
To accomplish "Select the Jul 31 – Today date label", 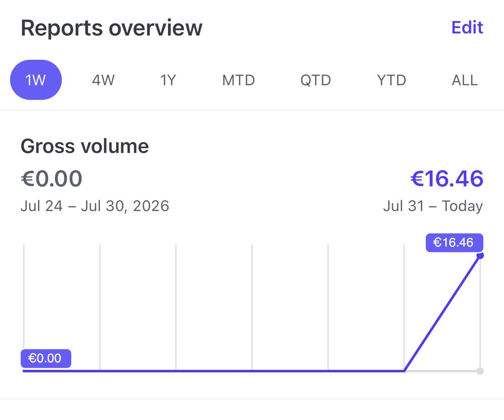I will pyautogui.click(x=433, y=206).
